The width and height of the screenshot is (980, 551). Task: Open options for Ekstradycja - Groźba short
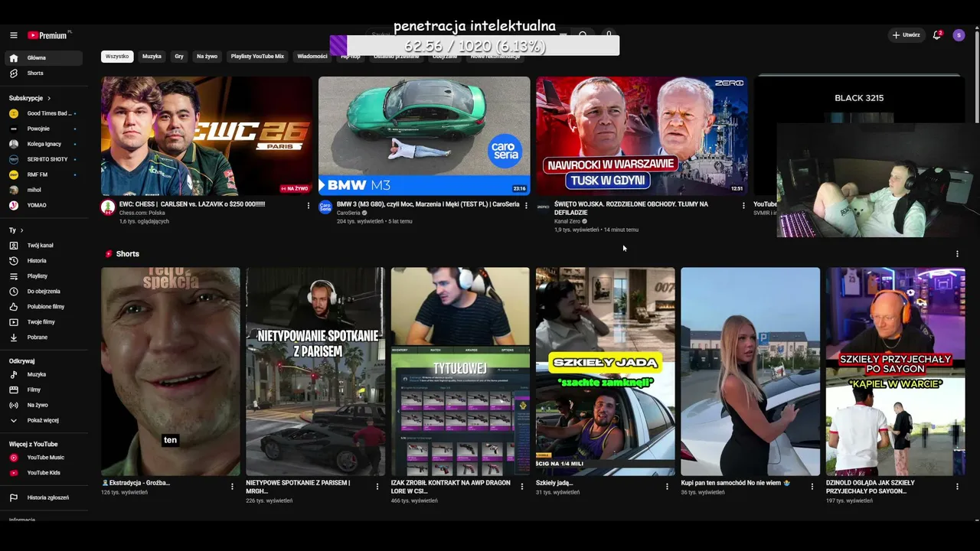232,486
